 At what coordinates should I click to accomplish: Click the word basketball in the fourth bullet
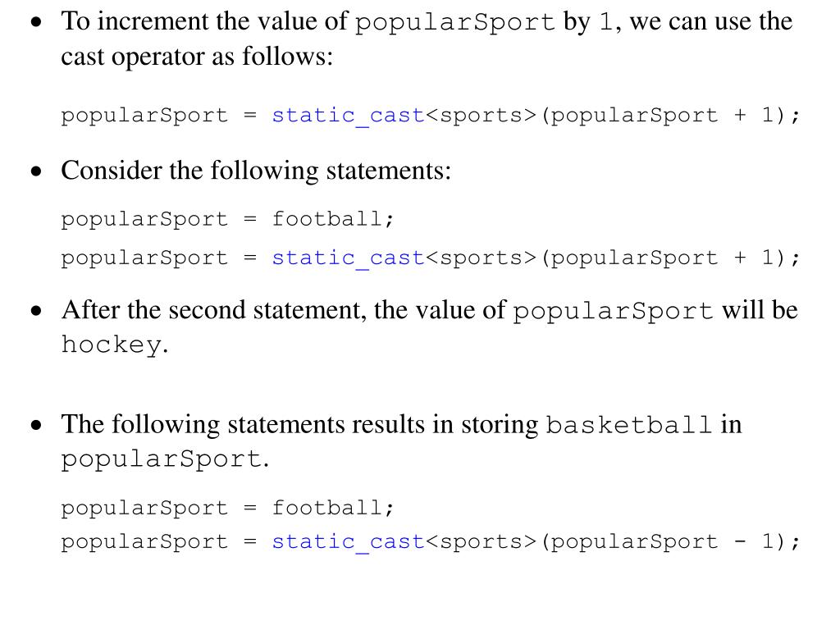[629, 425]
